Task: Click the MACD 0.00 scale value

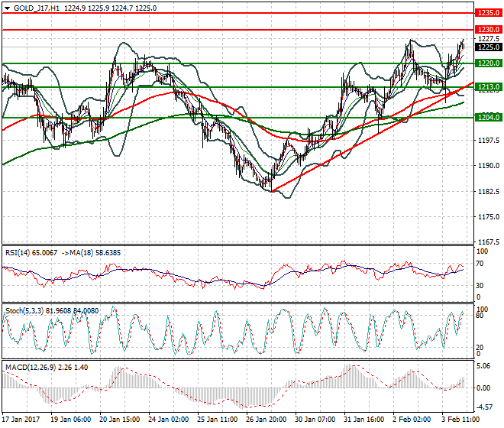Action: pos(483,388)
